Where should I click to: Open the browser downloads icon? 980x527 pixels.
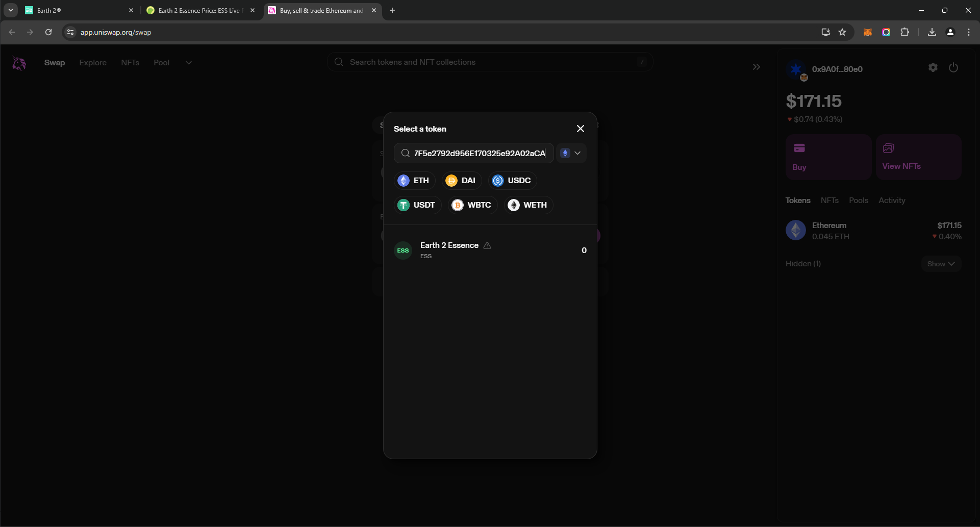(932, 32)
